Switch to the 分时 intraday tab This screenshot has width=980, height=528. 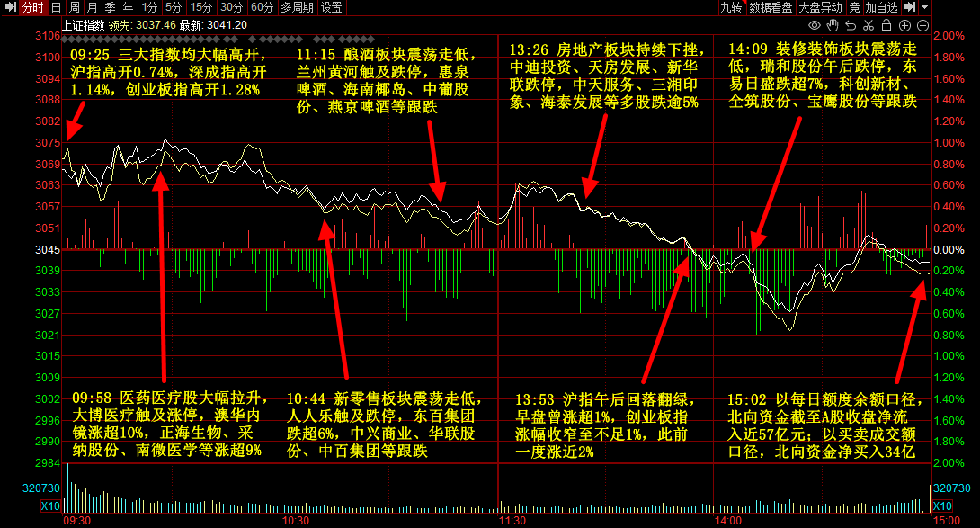click(32, 7)
